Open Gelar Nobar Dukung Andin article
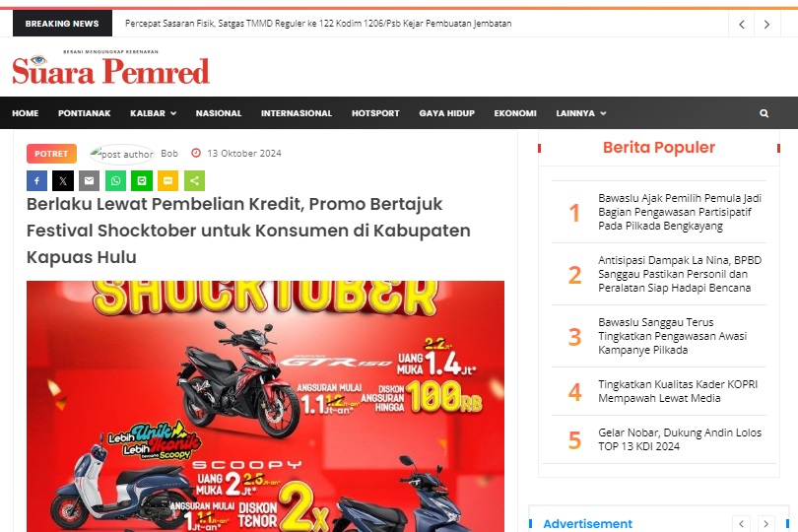798x532 pixels. [x=680, y=439]
